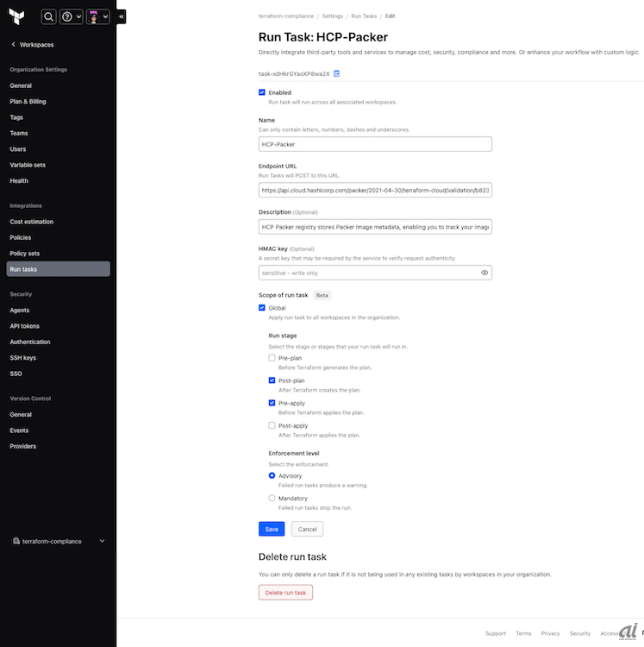Open Plan & Billing settings
Viewport: 644px width, 647px height.
pyautogui.click(x=28, y=102)
